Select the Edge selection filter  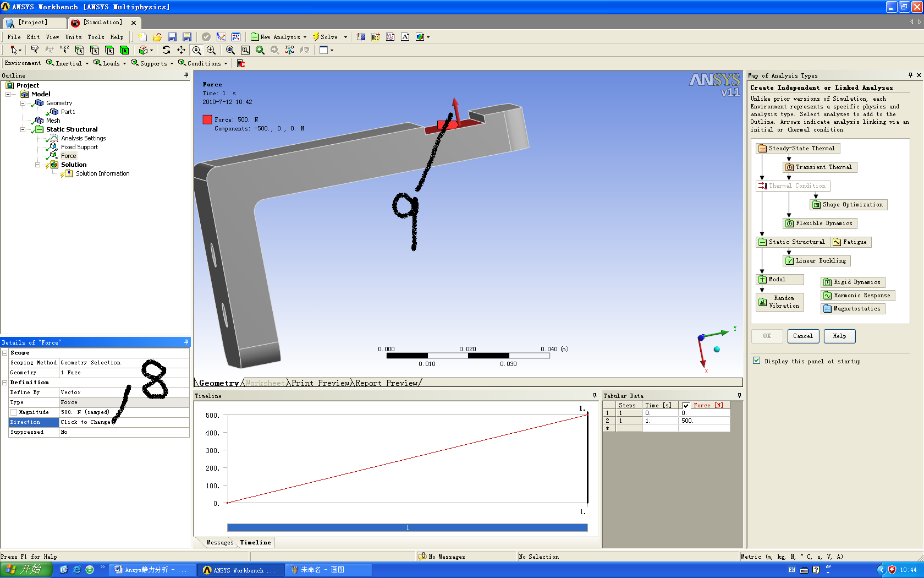(x=95, y=50)
